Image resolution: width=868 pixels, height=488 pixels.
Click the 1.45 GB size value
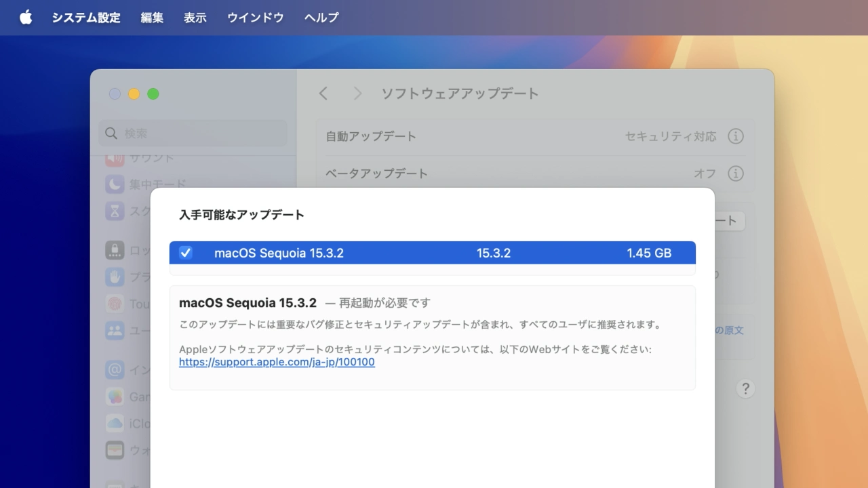pyautogui.click(x=649, y=253)
